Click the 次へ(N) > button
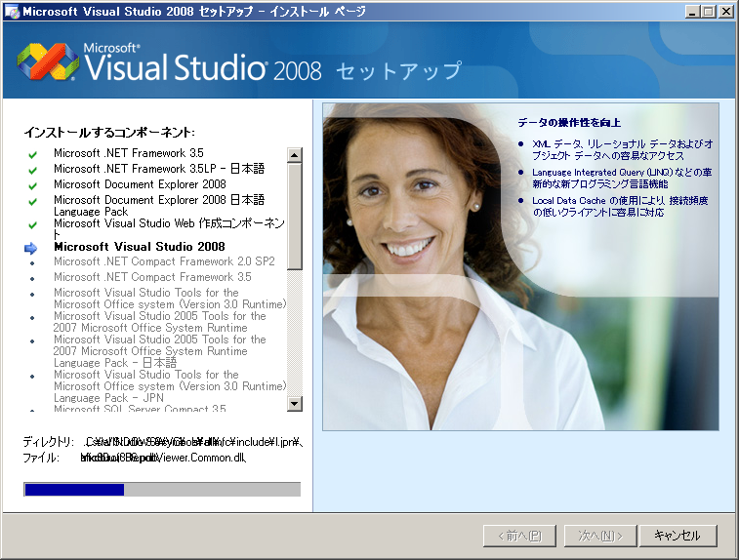The width and height of the screenshot is (739, 560). coord(605,536)
